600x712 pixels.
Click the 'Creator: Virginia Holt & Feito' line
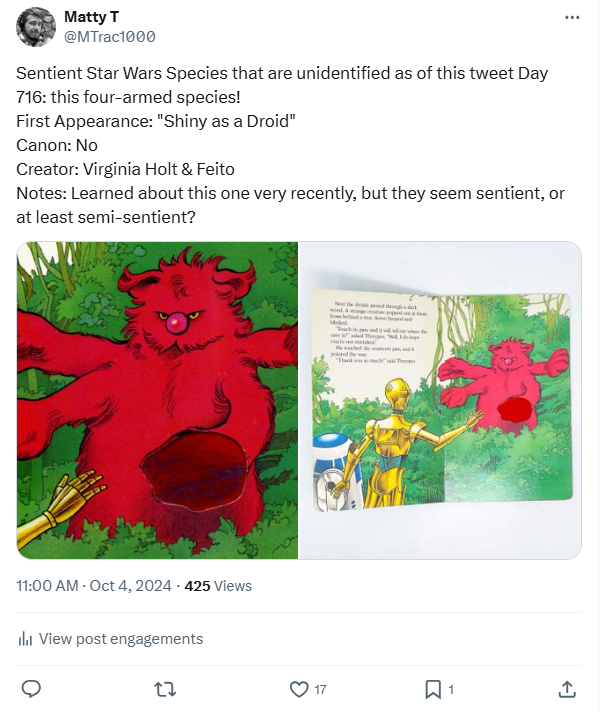point(125,169)
